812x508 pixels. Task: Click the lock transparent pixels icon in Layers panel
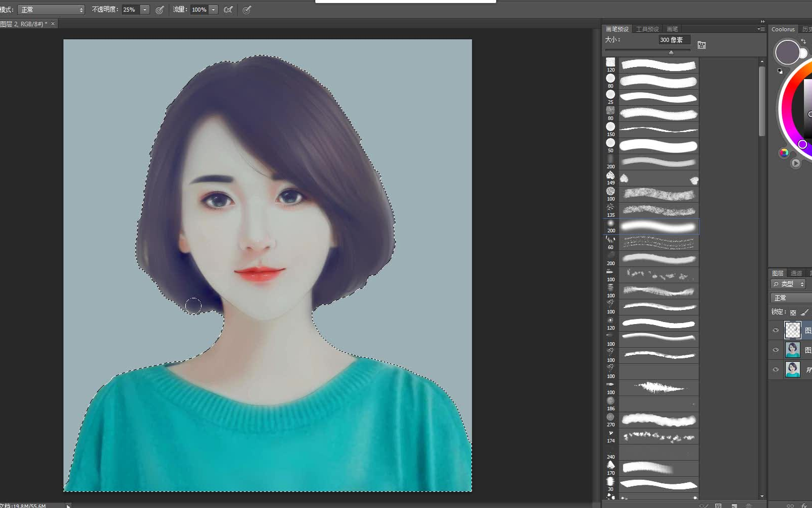click(793, 312)
